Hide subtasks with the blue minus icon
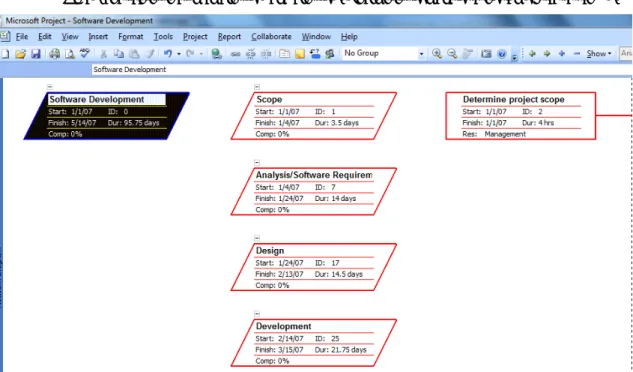The height and width of the screenshot is (372, 633). point(576,53)
